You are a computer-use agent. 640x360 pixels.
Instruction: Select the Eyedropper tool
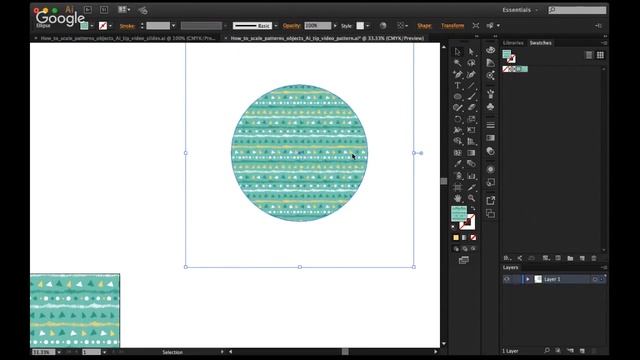click(457, 164)
